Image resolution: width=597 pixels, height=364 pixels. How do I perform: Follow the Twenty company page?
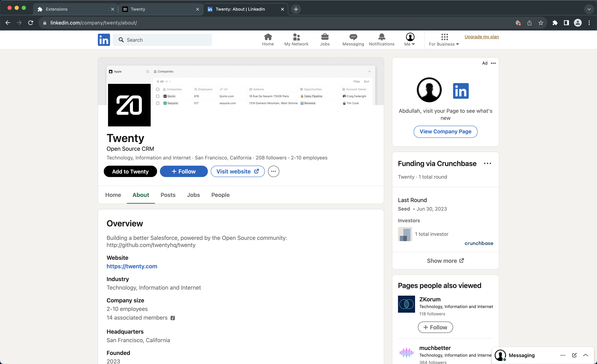tap(184, 172)
